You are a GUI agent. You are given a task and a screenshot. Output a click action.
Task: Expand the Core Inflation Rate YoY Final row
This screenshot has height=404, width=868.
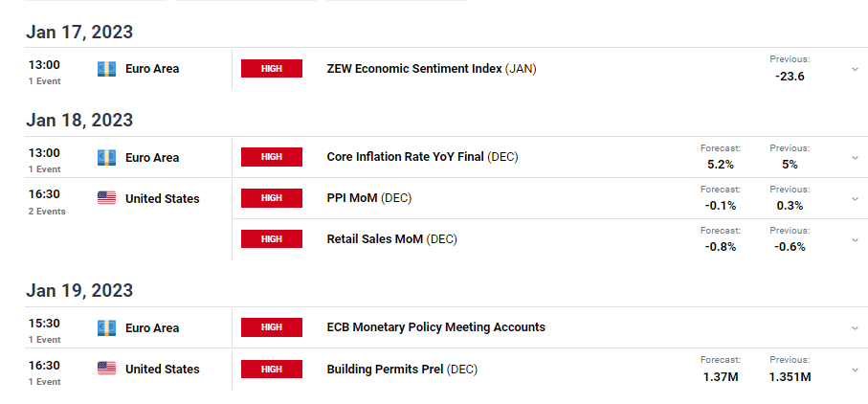pos(856,158)
